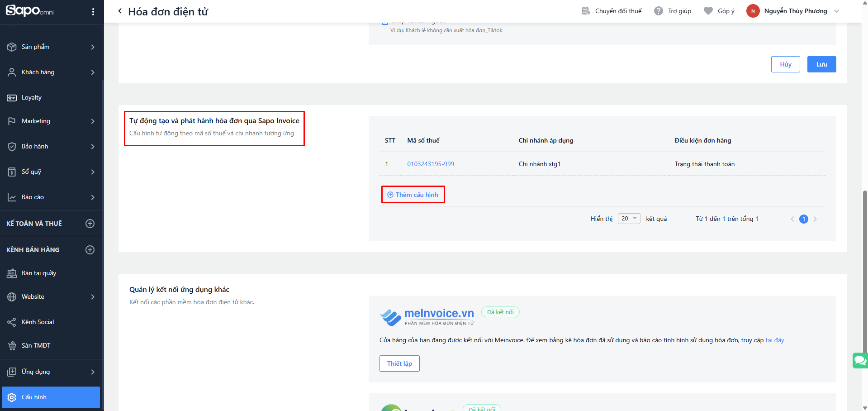
Task: Click the plus icon beside KÊNH BÁN HÀNG
Action: point(90,250)
